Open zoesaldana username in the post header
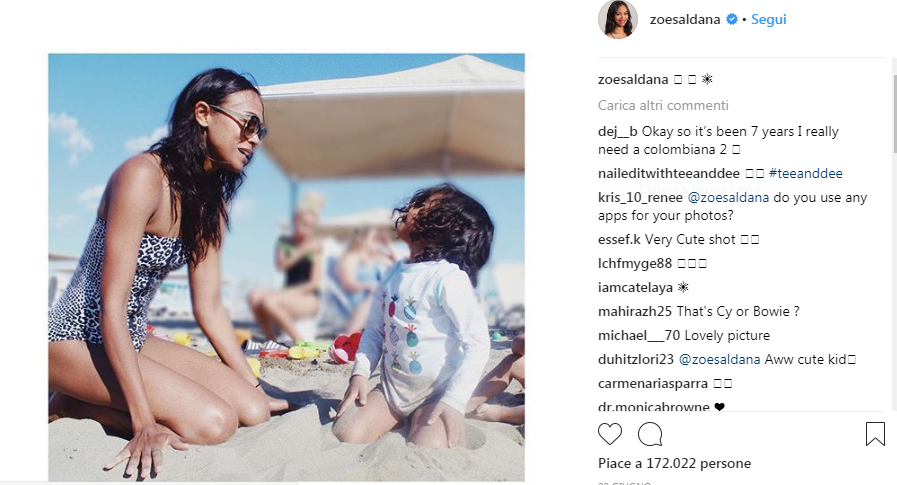 coord(685,19)
